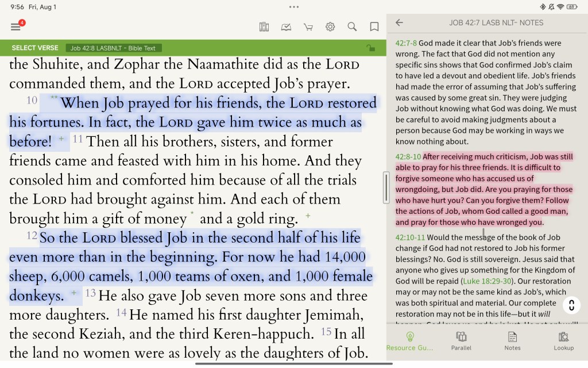Viewport: 588px width, 368px height.
Task: Tap the split-view divider handle
Action: coord(386,187)
